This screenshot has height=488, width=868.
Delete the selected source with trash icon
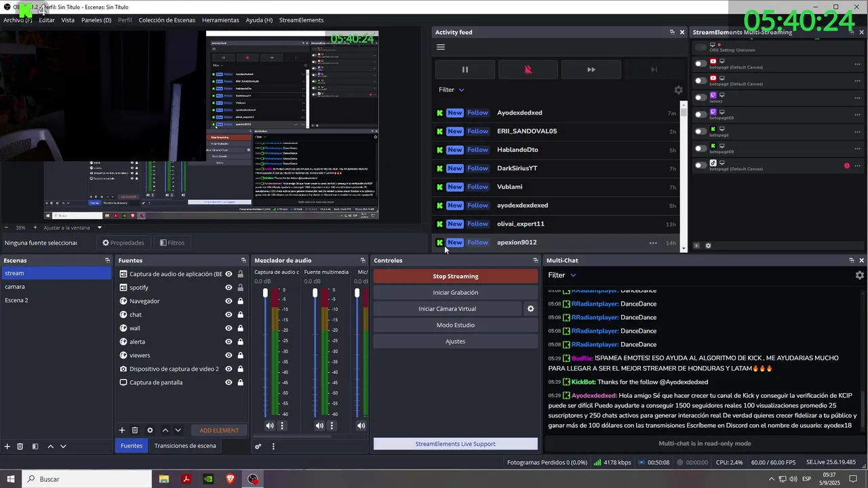[x=135, y=430]
